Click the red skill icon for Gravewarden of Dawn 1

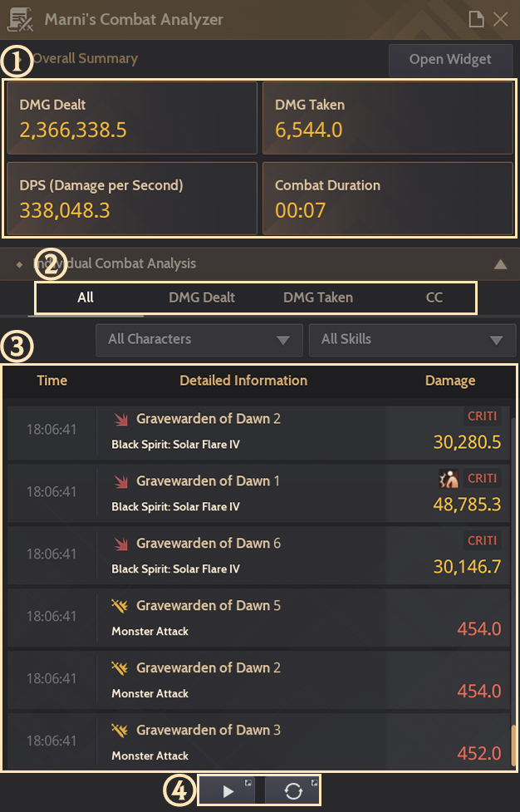(120, 481)
